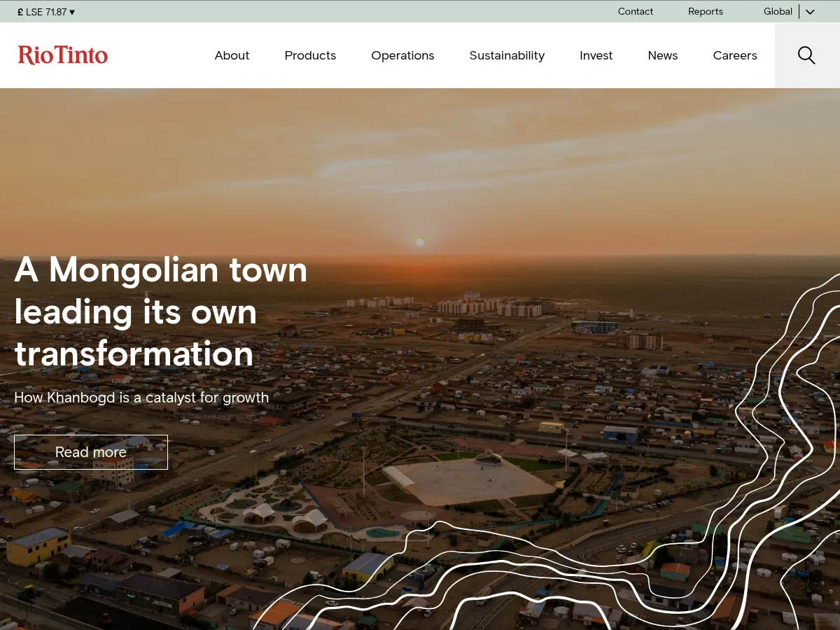
Task: Open the Sustainability navigation menu
Action: pyautogui.click(x=507, y=55)
